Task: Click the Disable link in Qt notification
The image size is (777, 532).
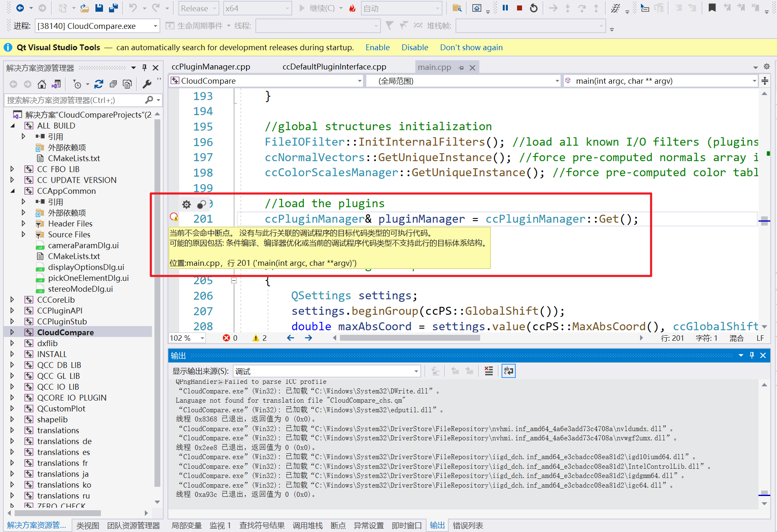Action: tap(414, 47)
